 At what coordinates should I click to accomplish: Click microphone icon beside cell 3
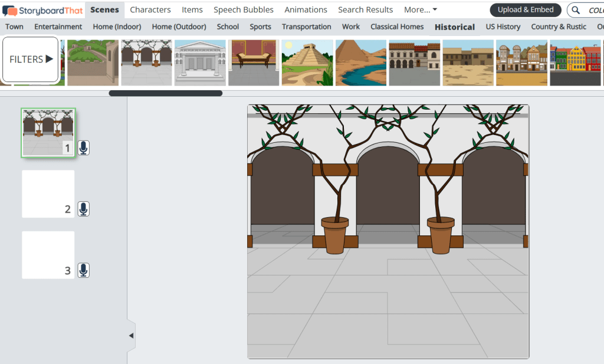point(84,270)
